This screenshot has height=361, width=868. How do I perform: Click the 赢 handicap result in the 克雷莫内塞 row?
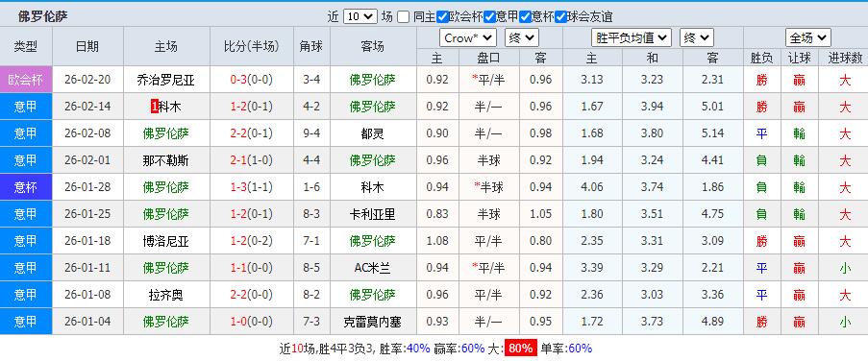click(799, 322)
